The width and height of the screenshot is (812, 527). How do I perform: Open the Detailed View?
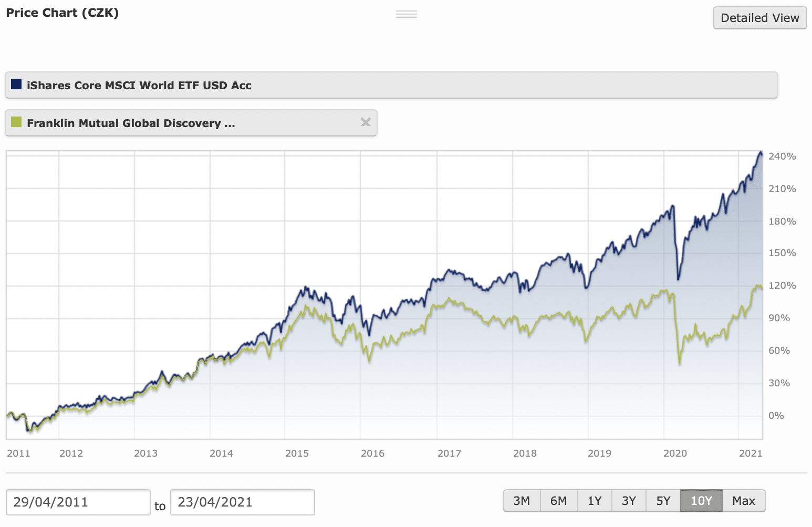click(759, 18)
